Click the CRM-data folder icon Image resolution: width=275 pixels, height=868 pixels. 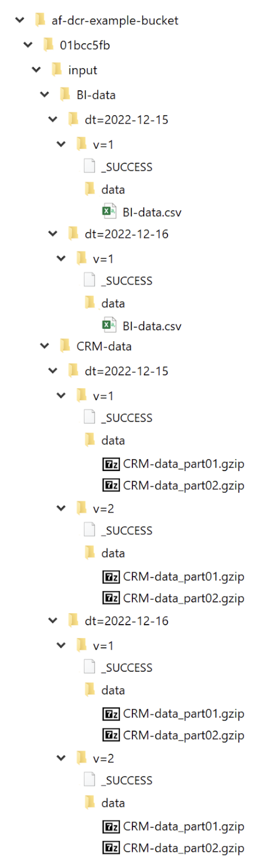click(x=65, y=346)
